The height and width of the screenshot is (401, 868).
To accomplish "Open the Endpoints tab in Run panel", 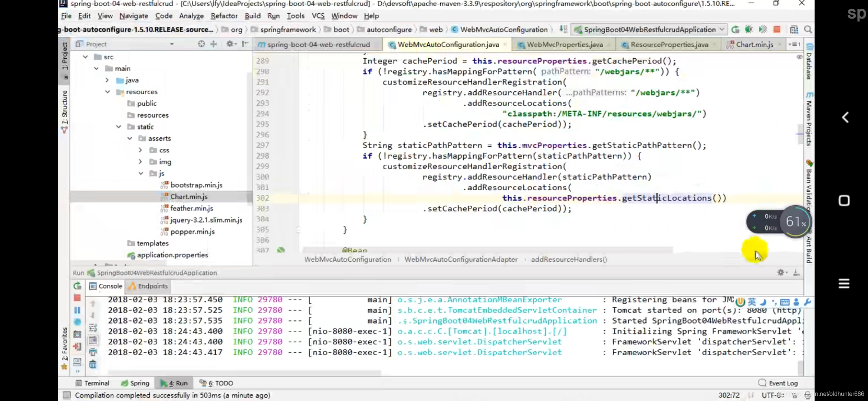I will (148, 286).
